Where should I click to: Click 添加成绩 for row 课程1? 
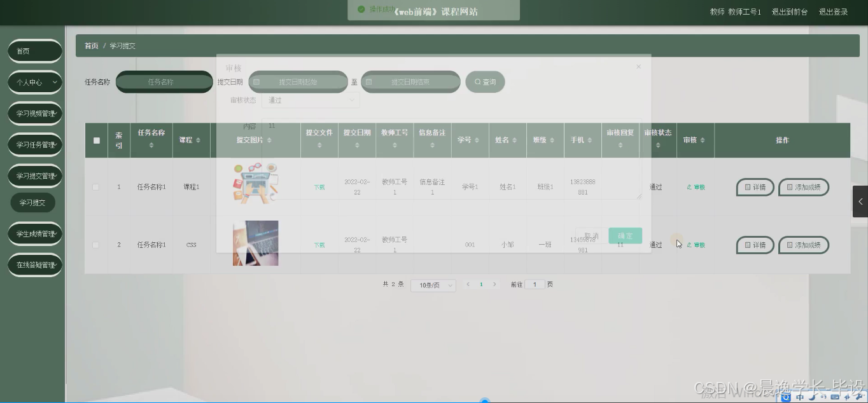pyautogui.click(x=804, y=187)
